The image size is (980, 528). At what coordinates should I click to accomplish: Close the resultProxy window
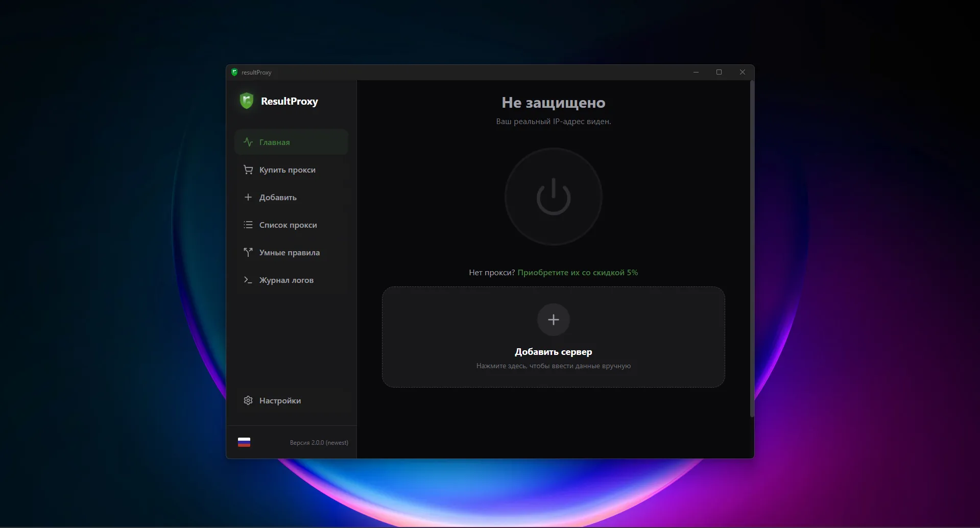(x=743, y=72)
